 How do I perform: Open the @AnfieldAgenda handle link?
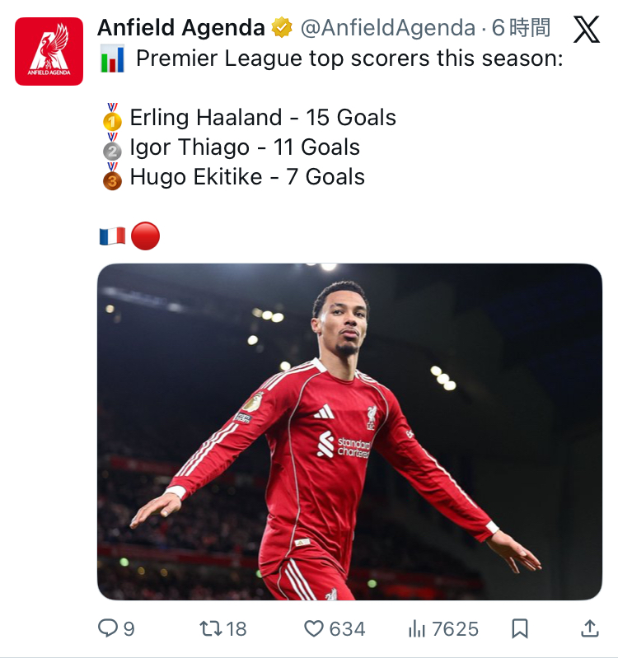click(386, 28)
